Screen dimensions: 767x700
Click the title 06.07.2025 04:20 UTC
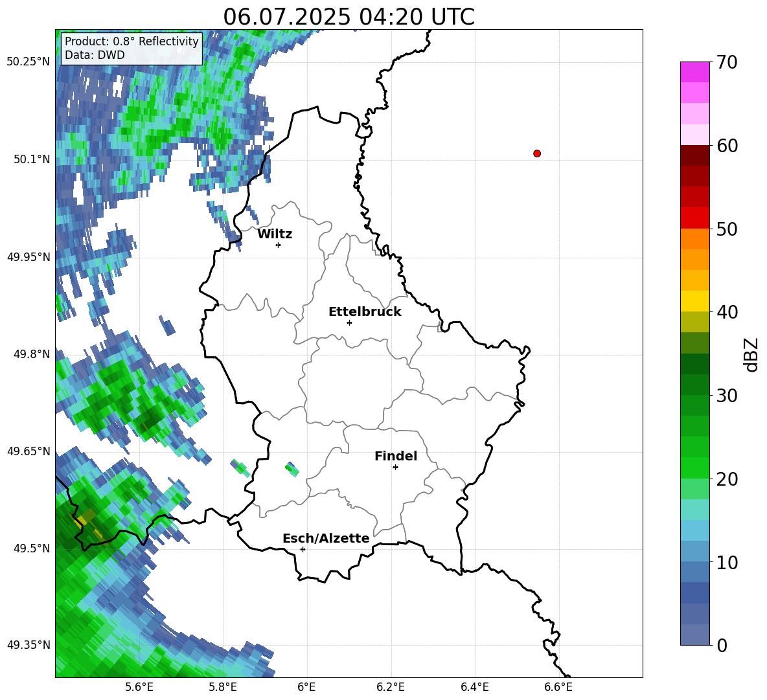click(349, 17)
